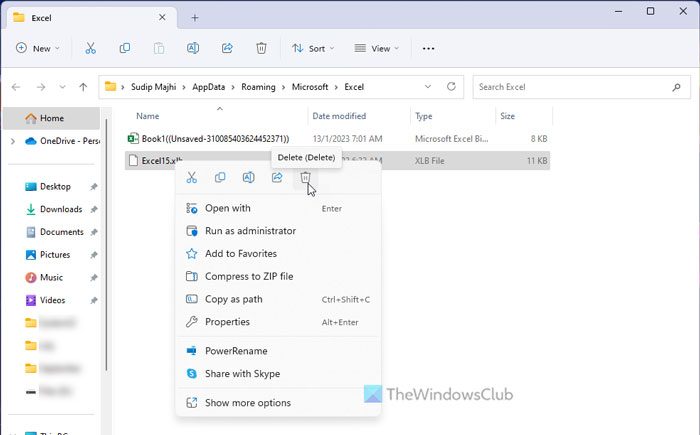Click the search magnifier icon
This screenshot has width=700, height=435.
coord(676,87)
